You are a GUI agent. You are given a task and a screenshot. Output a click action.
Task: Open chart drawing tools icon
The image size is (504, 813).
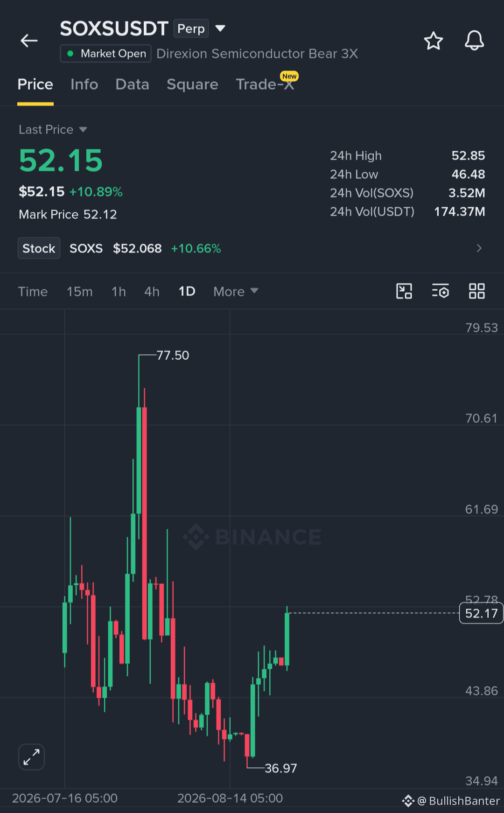pyautogui.click(x=404, y=291)
